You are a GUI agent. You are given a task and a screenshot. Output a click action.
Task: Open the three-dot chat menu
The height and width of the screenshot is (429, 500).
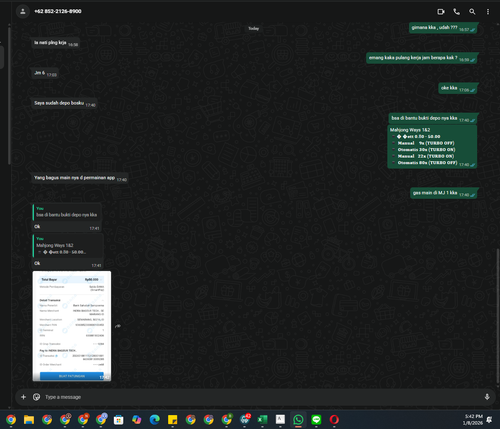pos(488,12)
